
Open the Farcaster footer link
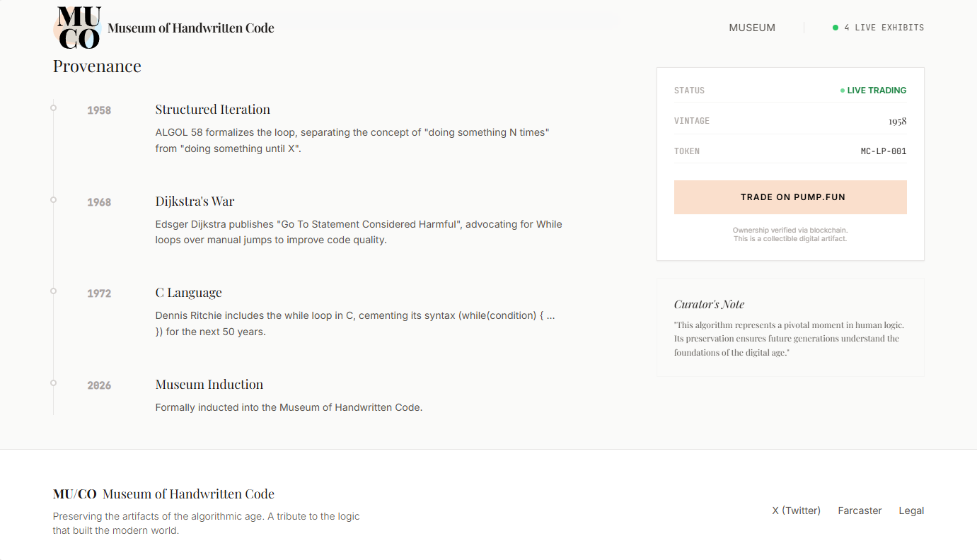click(x=860, y=510)
